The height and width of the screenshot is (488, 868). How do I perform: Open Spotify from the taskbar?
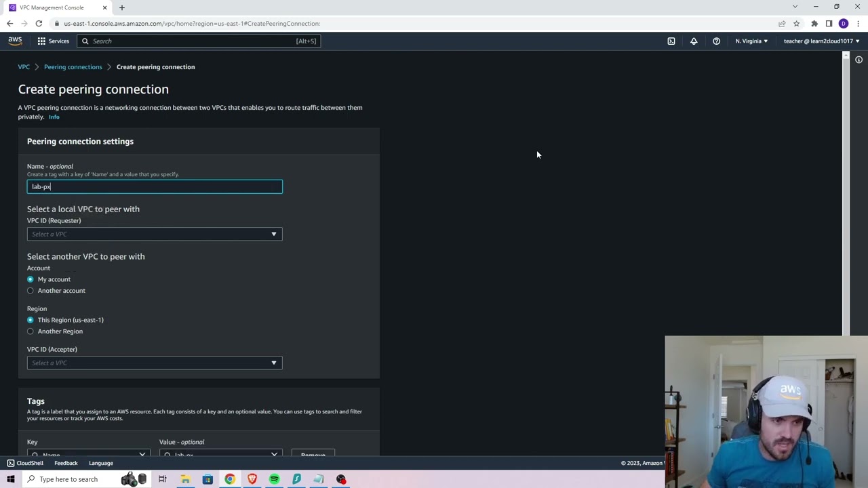[x=274, y=479]
